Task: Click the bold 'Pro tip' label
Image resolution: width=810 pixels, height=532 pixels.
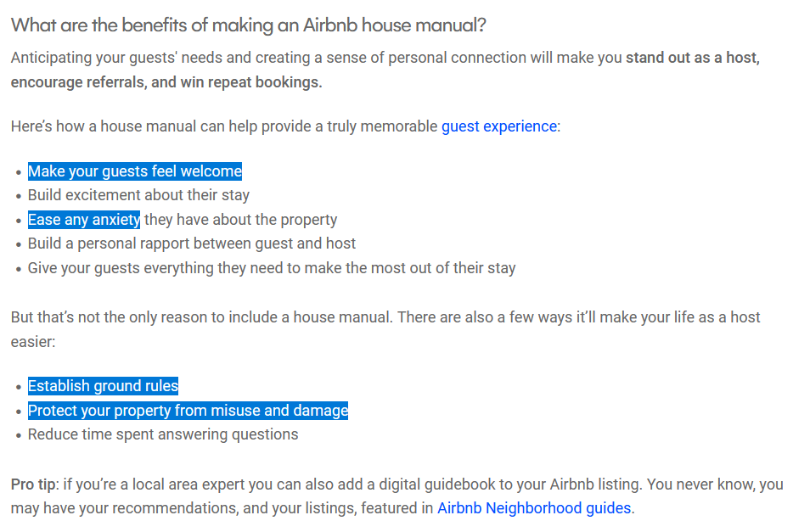Action: (34, 484)
